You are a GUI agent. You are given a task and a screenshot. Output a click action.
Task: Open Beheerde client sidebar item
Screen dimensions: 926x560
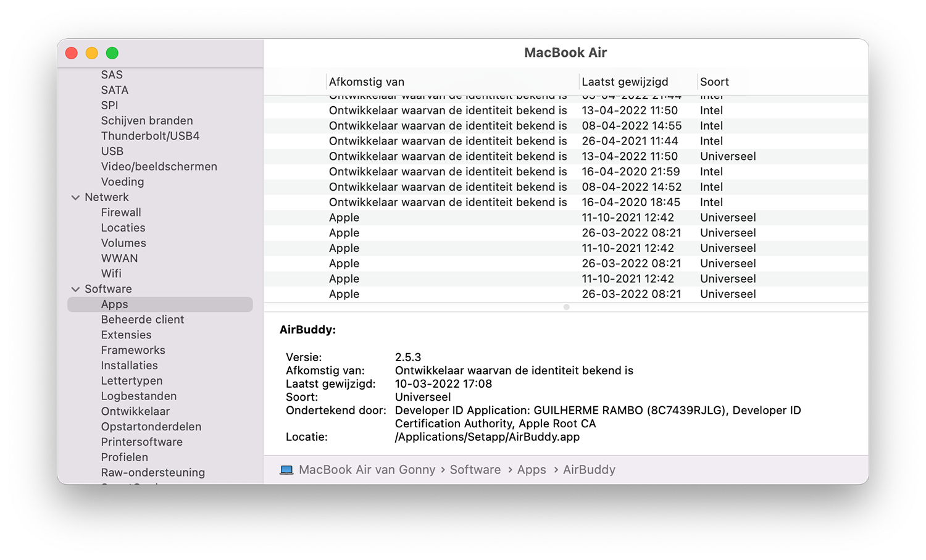tap(143, 319)
